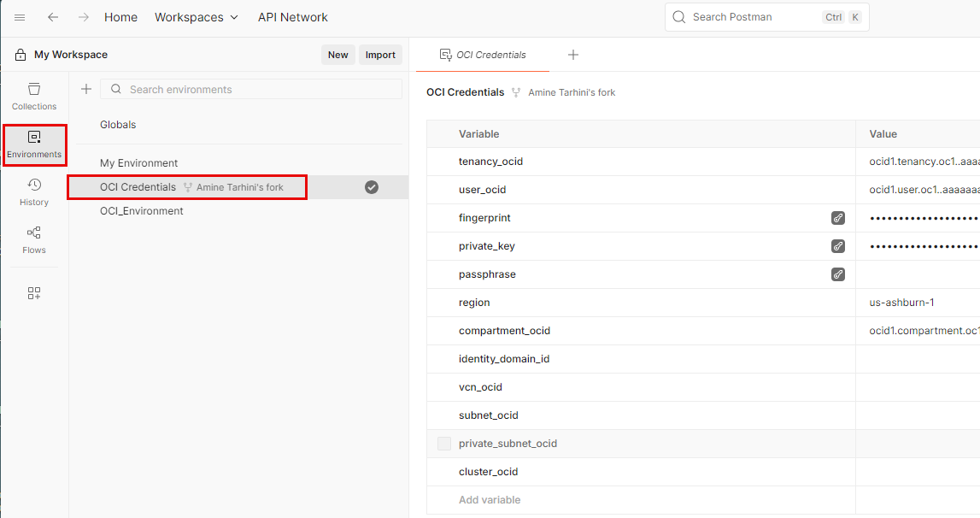Viewport: 980px width, 518px height.
Task: Click the New button
Action: [337, 54]
